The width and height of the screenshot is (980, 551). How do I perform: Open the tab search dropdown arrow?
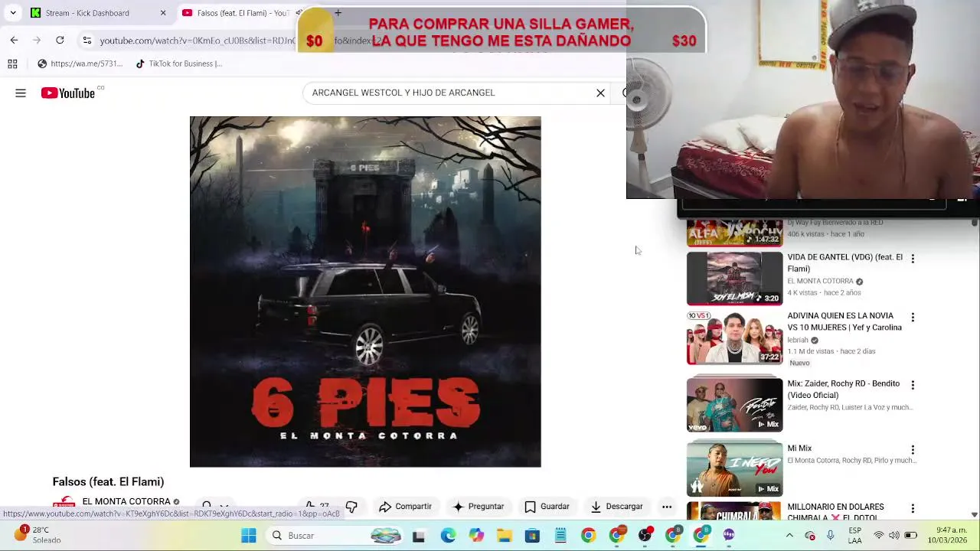13,13
